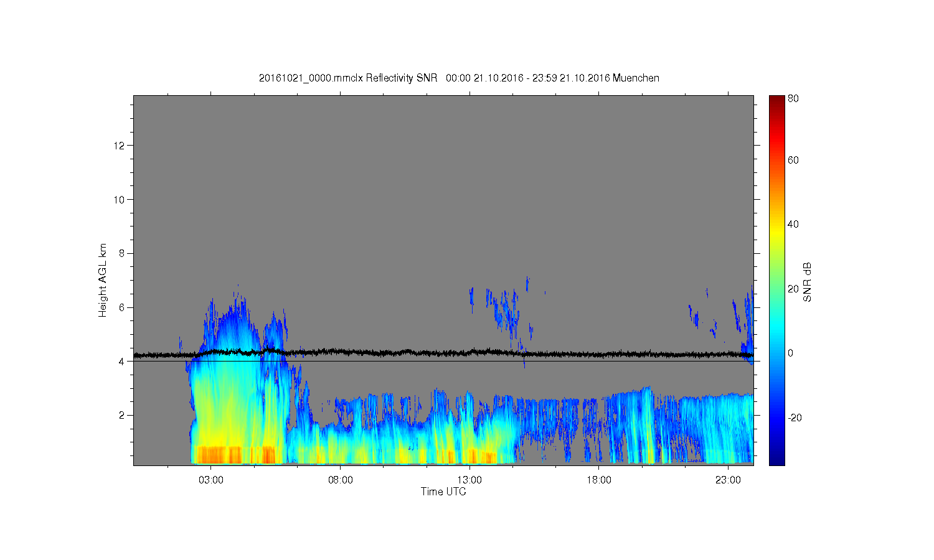
Task: Click the height axis value "2"
Action: [x=123, y=415]
